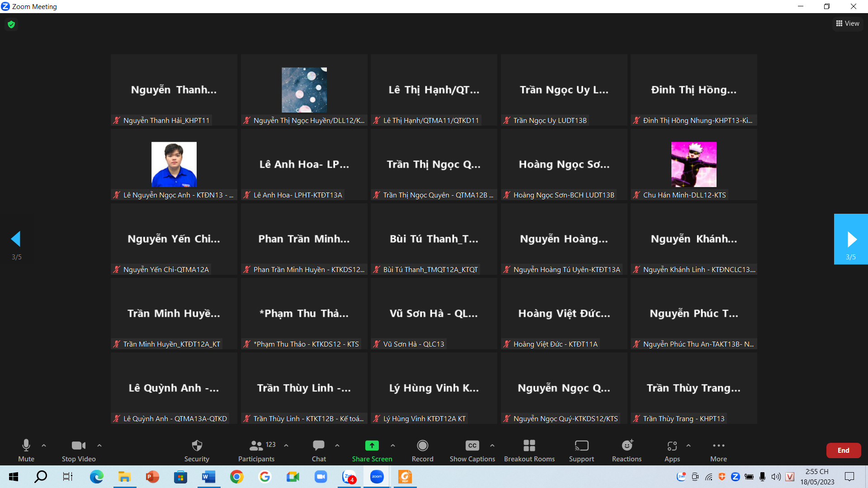Mute the microphone
The height and width of the screenshot is (488, 868).
coord(26,450)
